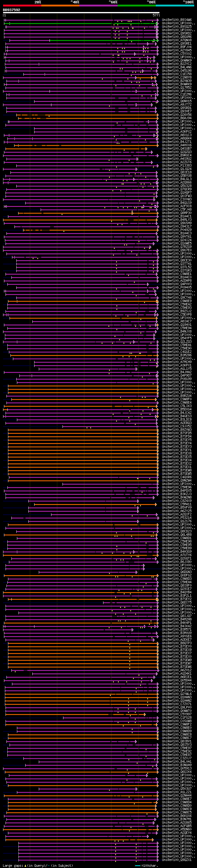Select the UniRef100_A9JT72 label
Screen dimensions: 197x868
(x=177, y=104)
